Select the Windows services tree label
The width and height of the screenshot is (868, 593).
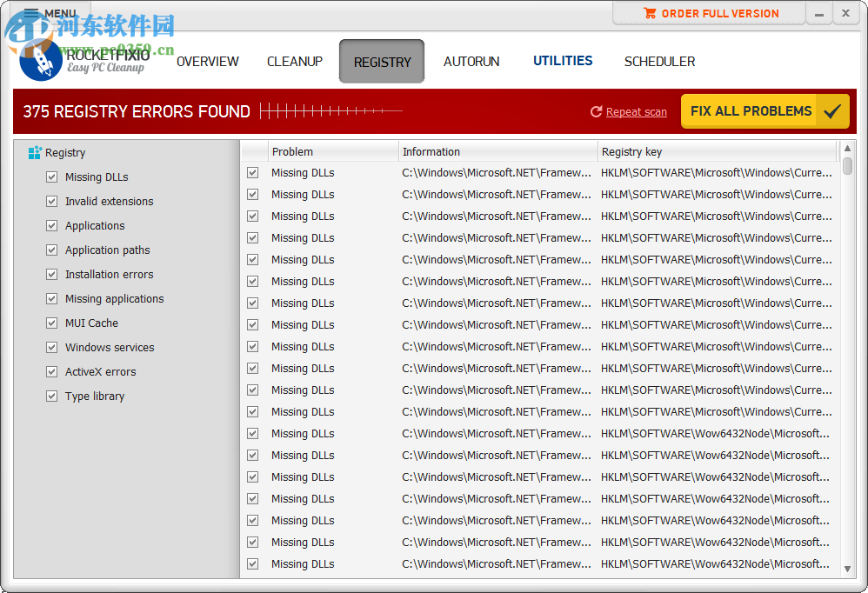tap(110, 348)
